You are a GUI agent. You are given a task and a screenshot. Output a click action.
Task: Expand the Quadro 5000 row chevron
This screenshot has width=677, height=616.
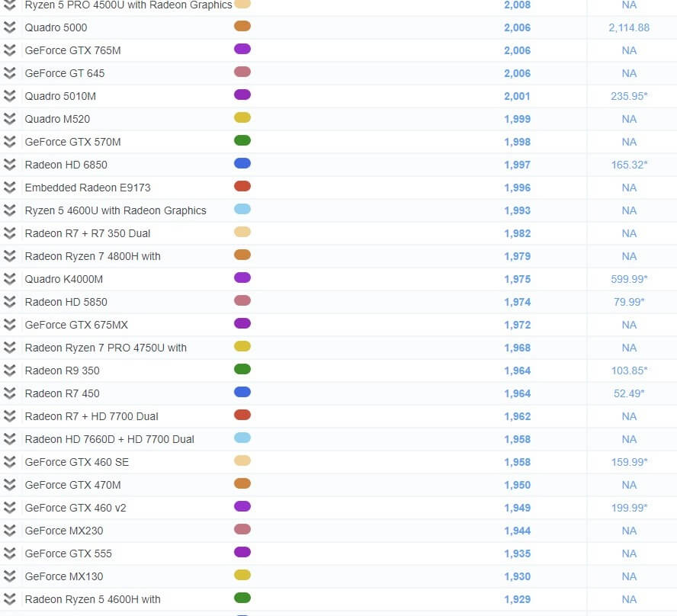[9, 27]
